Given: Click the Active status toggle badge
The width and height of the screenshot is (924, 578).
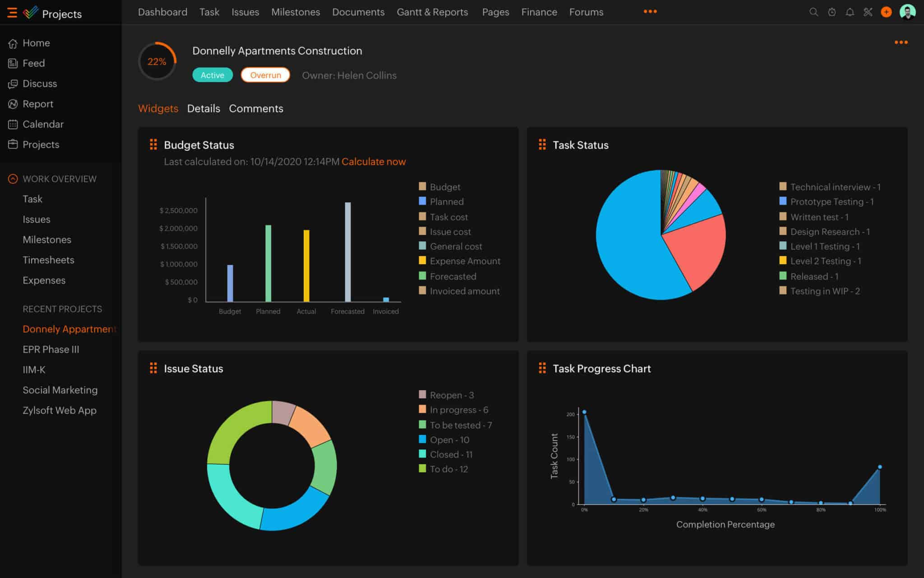Looking at the screenshot, I should [212, 75].
